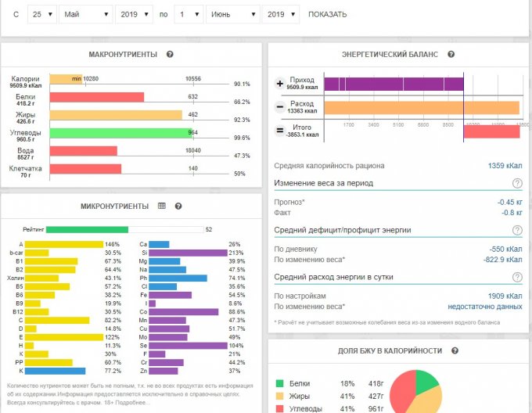The image size is (532, 413).
Task: Click the plus icon beside Приход
Action: [280, 84]
